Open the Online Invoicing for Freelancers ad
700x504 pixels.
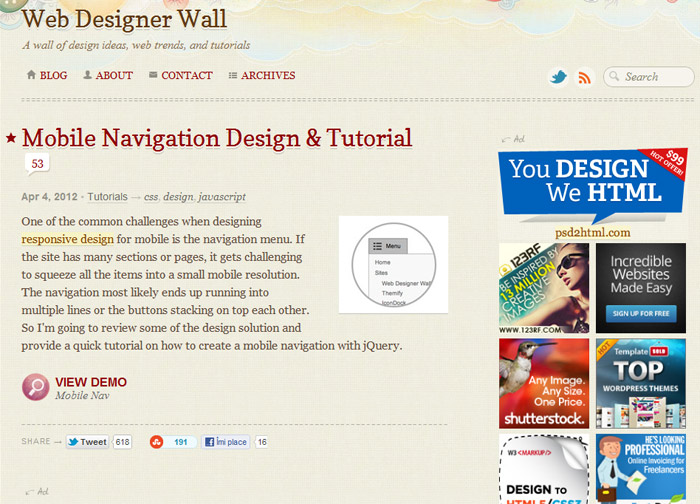pyautogui.click(x=641, y=469)
